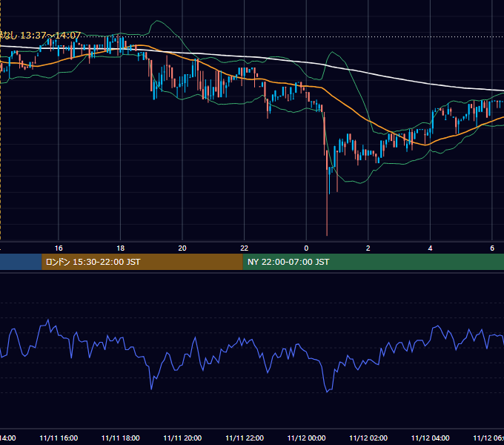This screenshot has width=504, height=445.
Task: Click the long lower wick candle after midnight
Action: pos(327,193)
